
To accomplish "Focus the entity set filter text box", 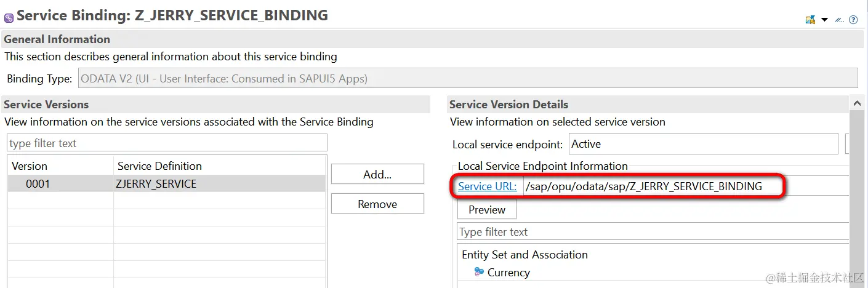I will (653, 232).
